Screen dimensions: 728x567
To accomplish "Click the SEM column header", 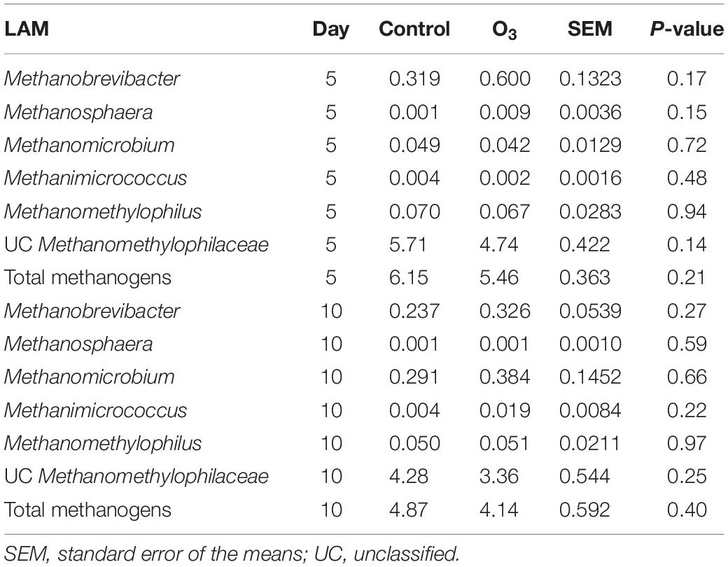I will point(589,29).
